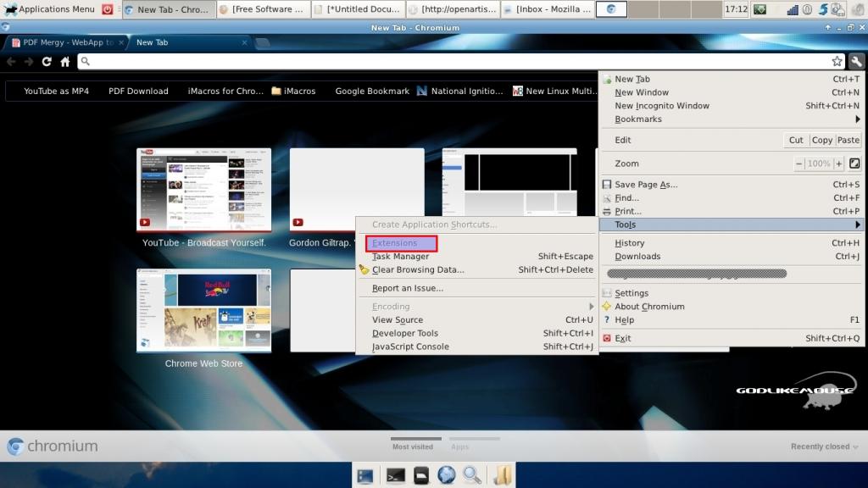Reload the current page
The width and height of the screenshot is (868, 488).
pyautogui.click(x=47, y=61)
